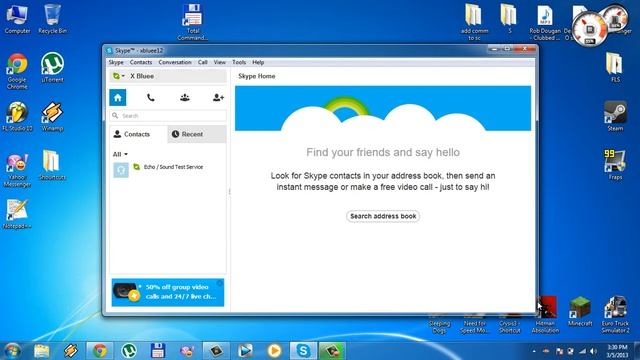Open the 50% off group video calls ad

[168, 292]
